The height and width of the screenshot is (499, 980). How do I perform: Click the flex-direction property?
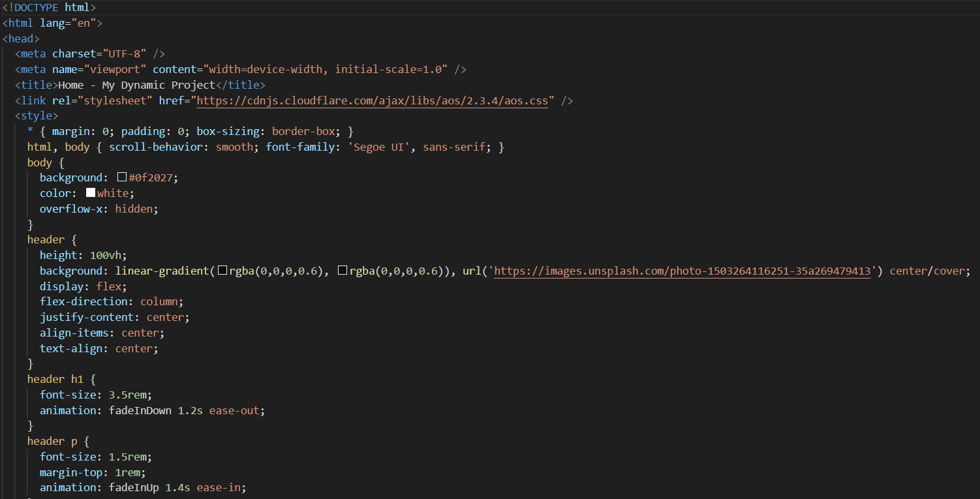[84, 302]
